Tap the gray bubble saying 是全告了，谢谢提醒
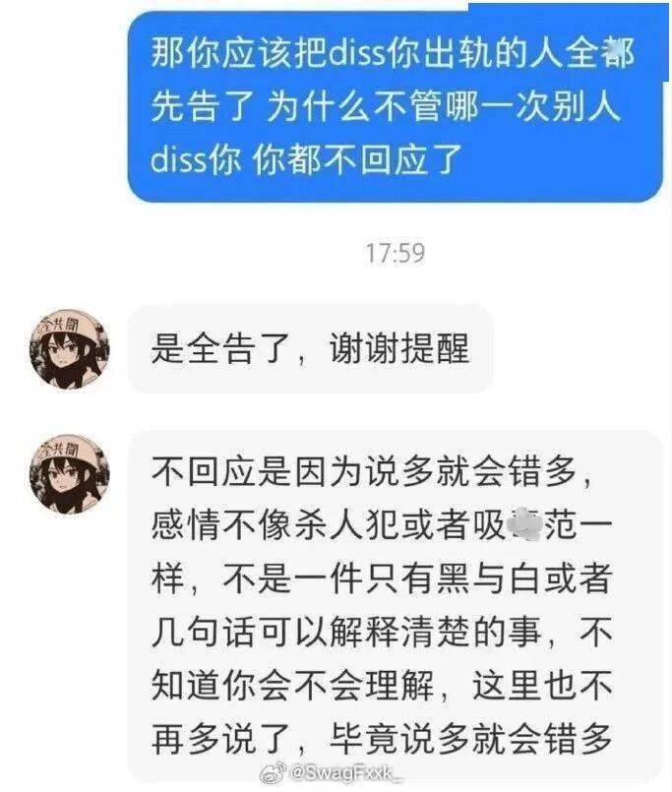The width and height of the screenshot is (672, 792). tap(310, 349)
